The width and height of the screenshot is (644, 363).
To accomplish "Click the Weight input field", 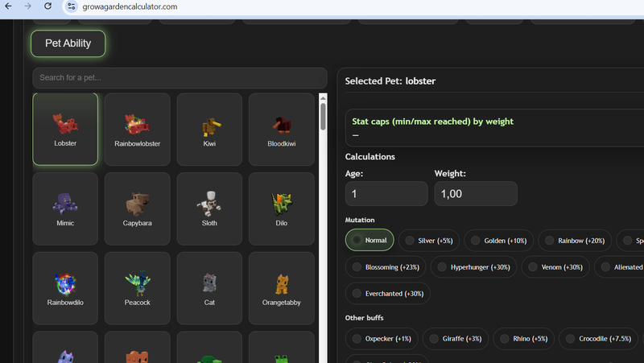I will pyautogui.click(x=476, y=193).
